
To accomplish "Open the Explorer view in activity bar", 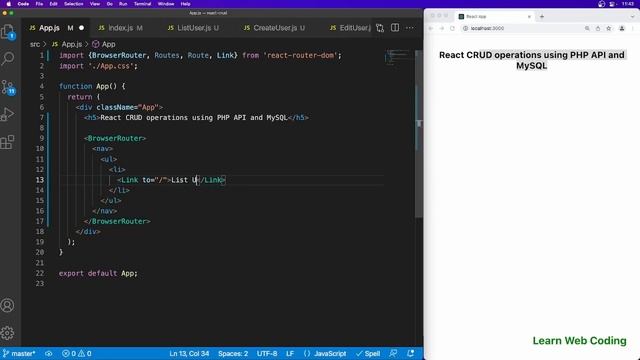I will [x=8, y=31].
